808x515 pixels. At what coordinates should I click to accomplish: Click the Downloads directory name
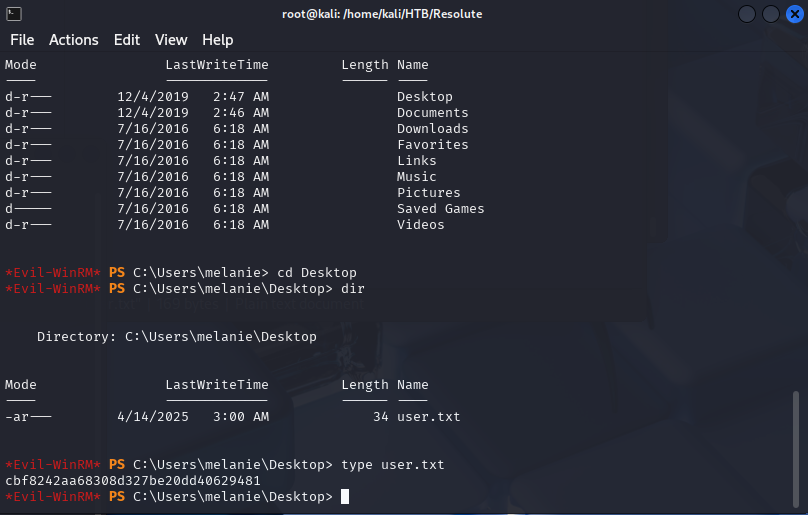click(x=432, y=129)
